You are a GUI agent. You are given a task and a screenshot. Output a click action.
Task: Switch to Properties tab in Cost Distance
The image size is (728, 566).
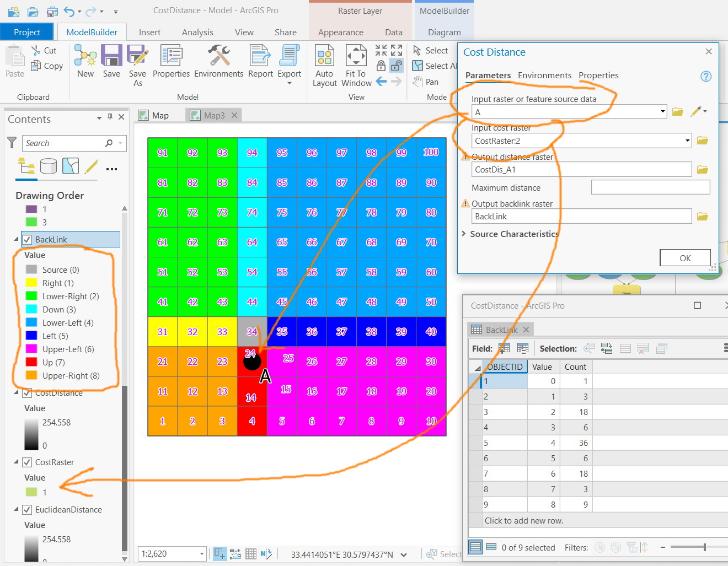pos(598,76)
